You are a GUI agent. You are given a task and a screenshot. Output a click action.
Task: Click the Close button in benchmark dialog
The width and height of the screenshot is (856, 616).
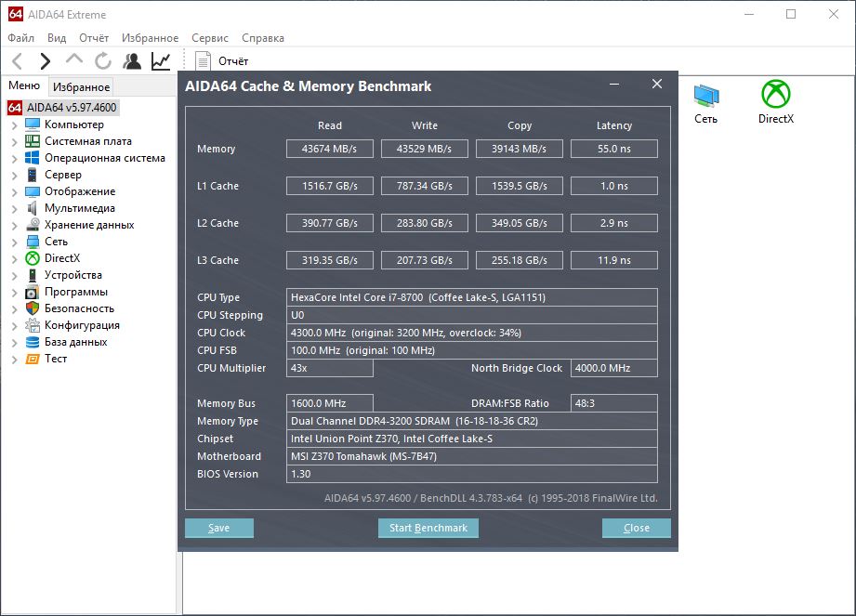click(636, 528)
